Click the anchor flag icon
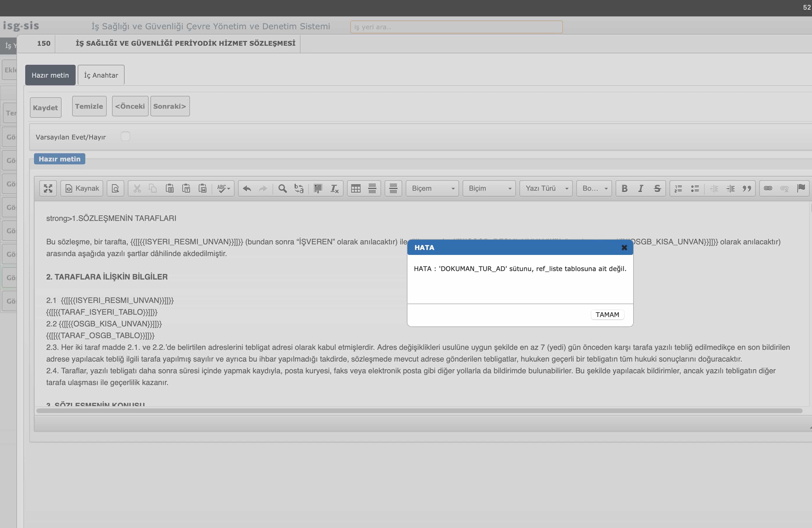This screenshot has height=528, width=812. [801, 188]
